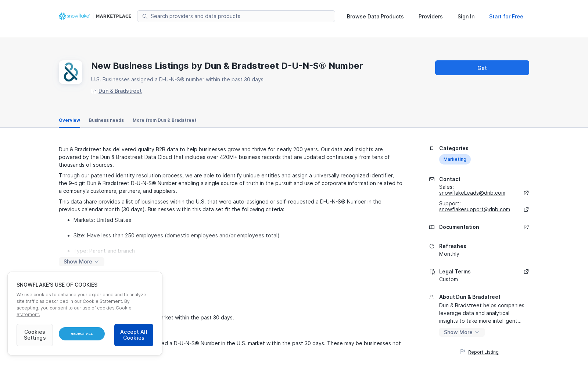Click the Categories bookmark icon

pyautogui.click(x=432, y=148)
